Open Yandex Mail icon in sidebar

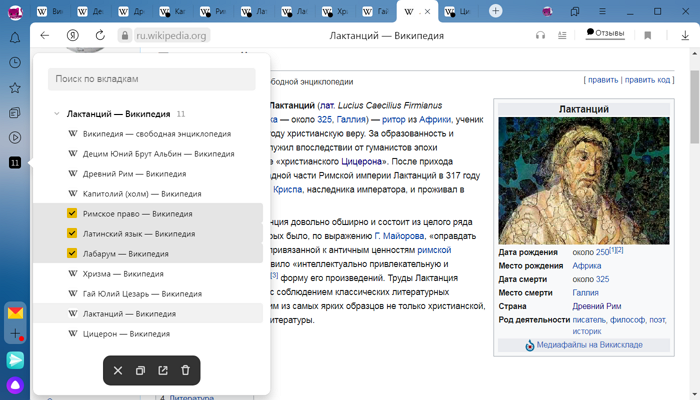coord(15,313)
